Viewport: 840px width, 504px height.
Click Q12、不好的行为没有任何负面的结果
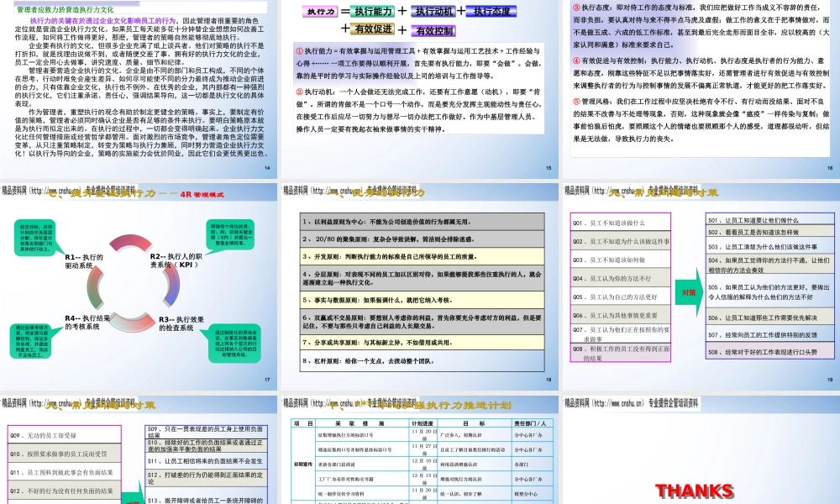click(x=65, y=491)
